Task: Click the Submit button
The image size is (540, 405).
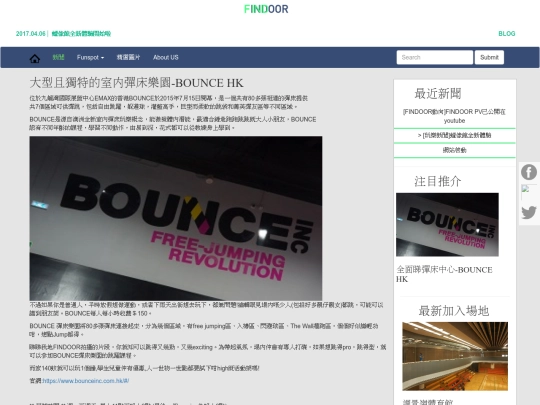Action: click(x=489, y=58)
